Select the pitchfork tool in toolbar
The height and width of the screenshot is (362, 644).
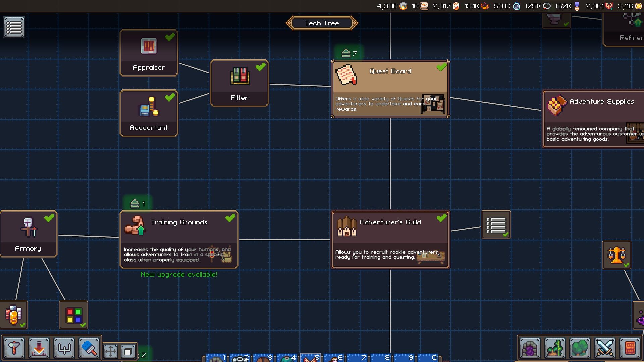(x=64, y=348)
